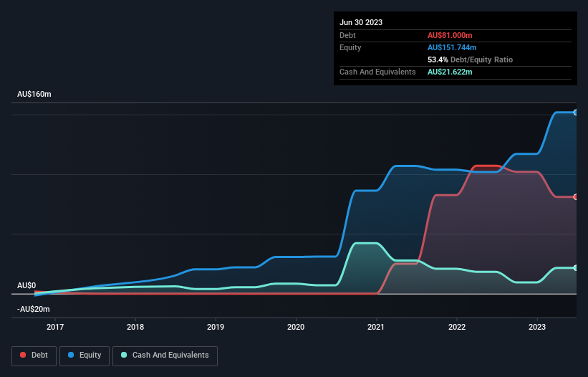
Task: Click the AU$0 y-axis label
Action: (26, 286)
